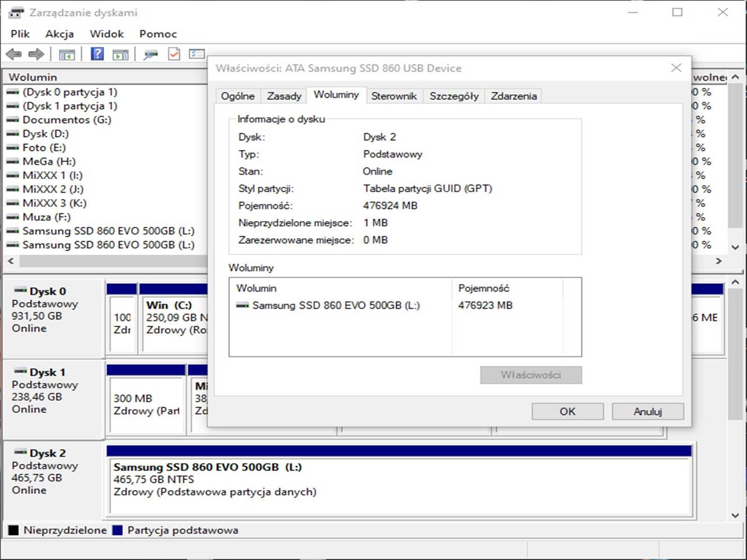
Task: Select the Woluminy tab
Action: click(x=336, y=95)
